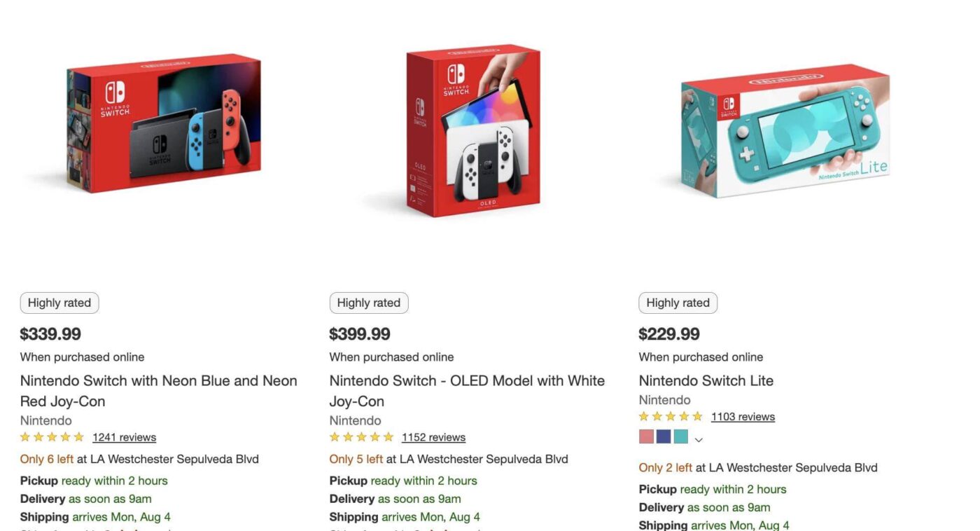This screenshot has height=531, width=980.
Task: Click star rating for Switch Lite
Action: (671, 417)
